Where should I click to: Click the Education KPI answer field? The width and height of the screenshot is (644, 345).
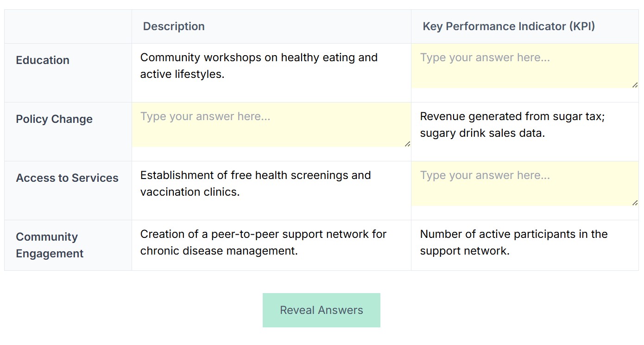pos(524,66)
